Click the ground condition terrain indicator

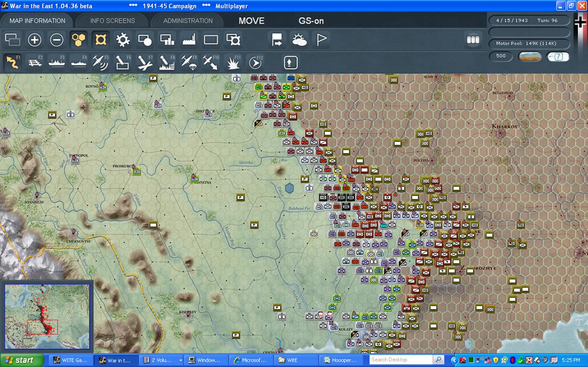coord(530,57)
